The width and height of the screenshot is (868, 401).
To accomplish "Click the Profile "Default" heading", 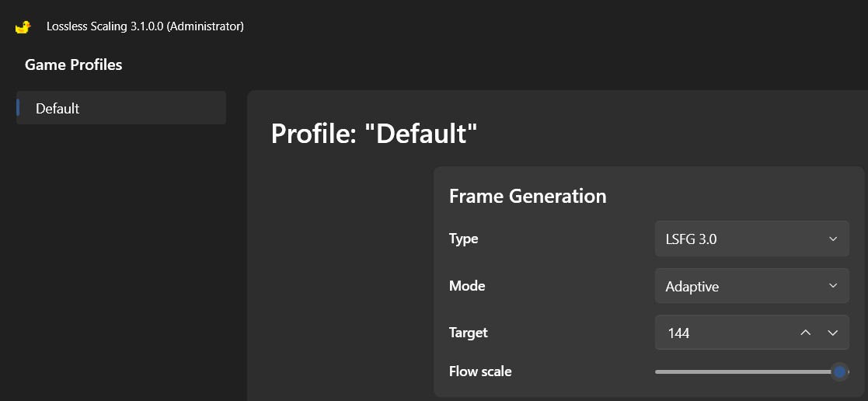I will [x=375, y=134].
